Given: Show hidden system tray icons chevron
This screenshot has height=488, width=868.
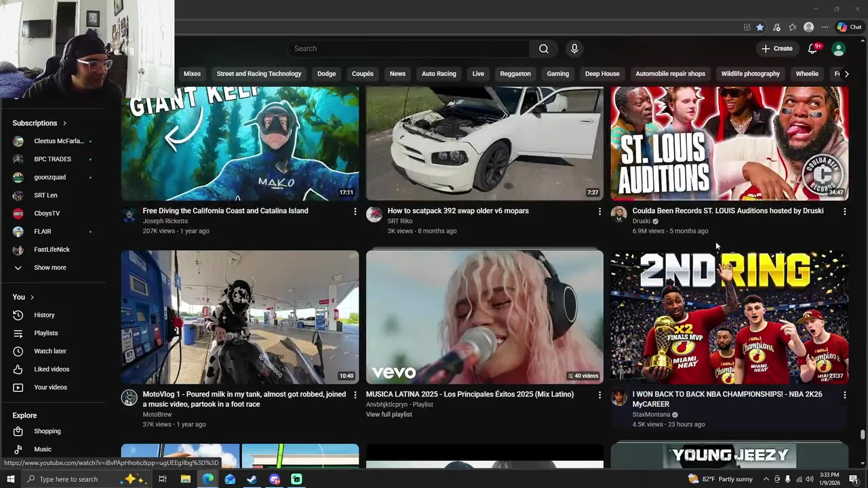Looking at the screenshot, I should click(766, 479).
